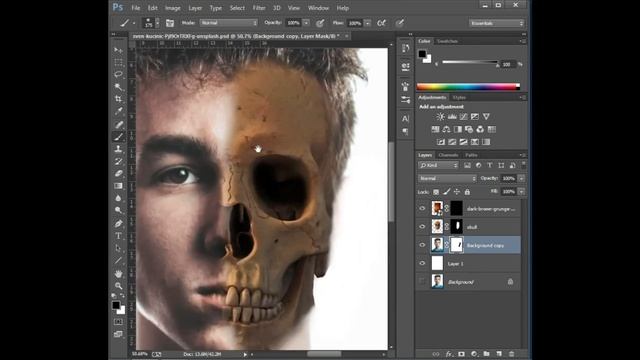Open the Flow slider dropdown

pos(367,23)
